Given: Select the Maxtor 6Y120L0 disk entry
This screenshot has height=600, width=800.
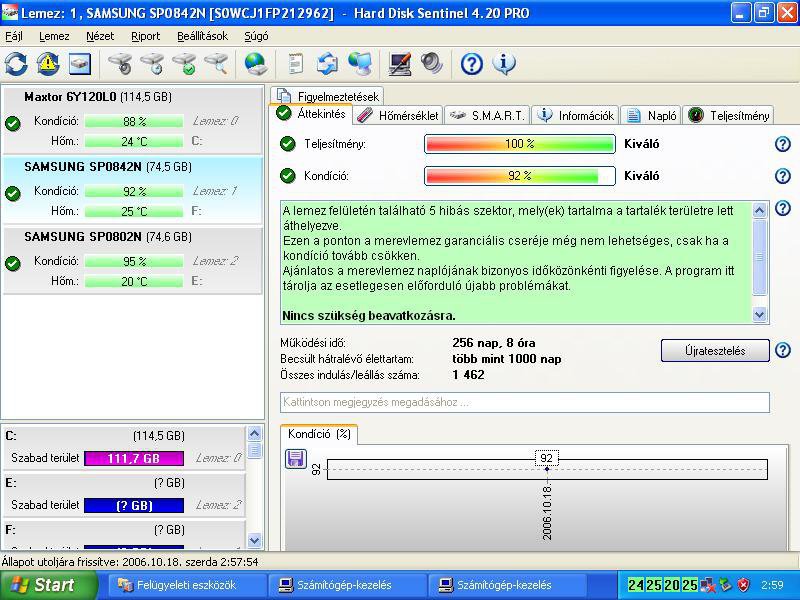Looking at the screenshot, I should click(133, 119).
